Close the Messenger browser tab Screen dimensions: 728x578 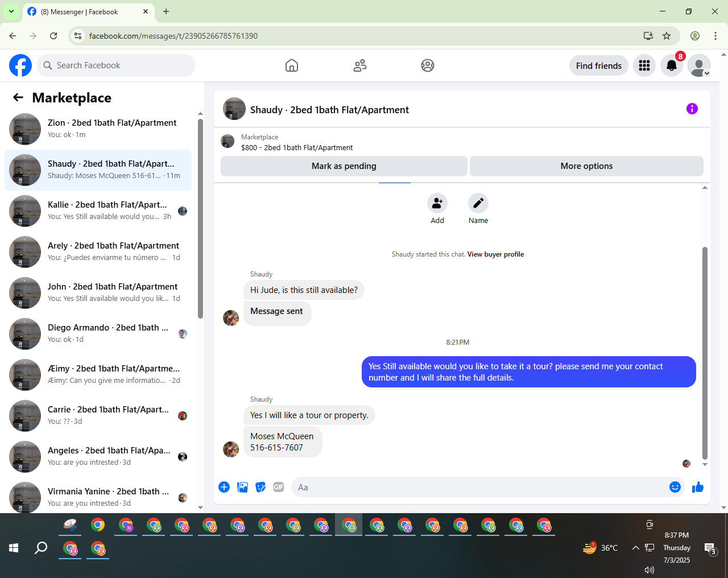click(x=146, y=11)
